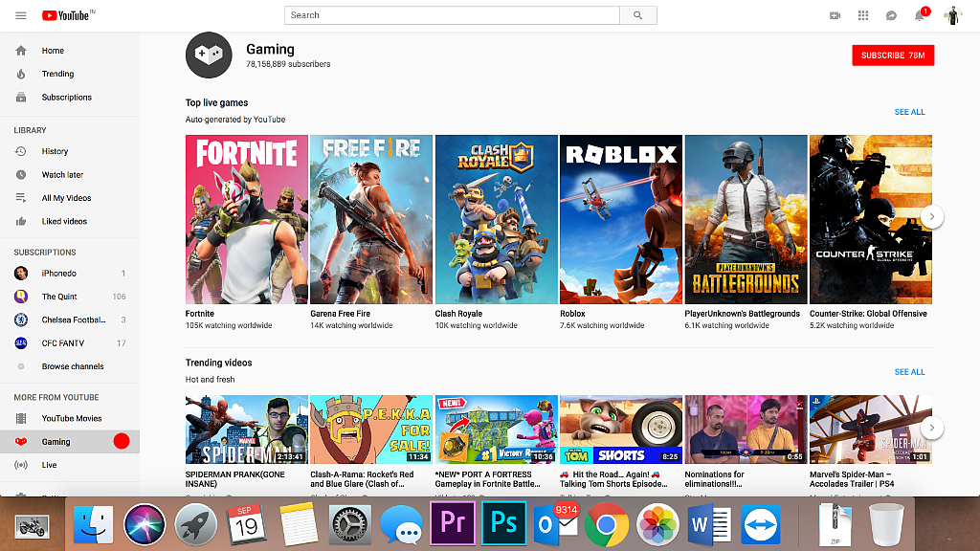Open the Fortnite cover thumbnail
Screen dimensions: 980x551
point(246,219)
